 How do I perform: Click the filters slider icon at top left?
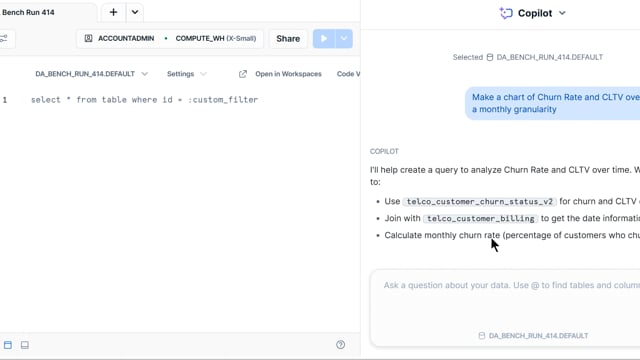point(4,39)
